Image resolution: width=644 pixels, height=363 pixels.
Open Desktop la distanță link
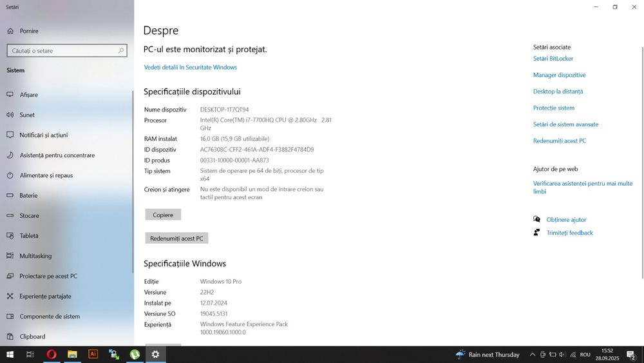558,92
